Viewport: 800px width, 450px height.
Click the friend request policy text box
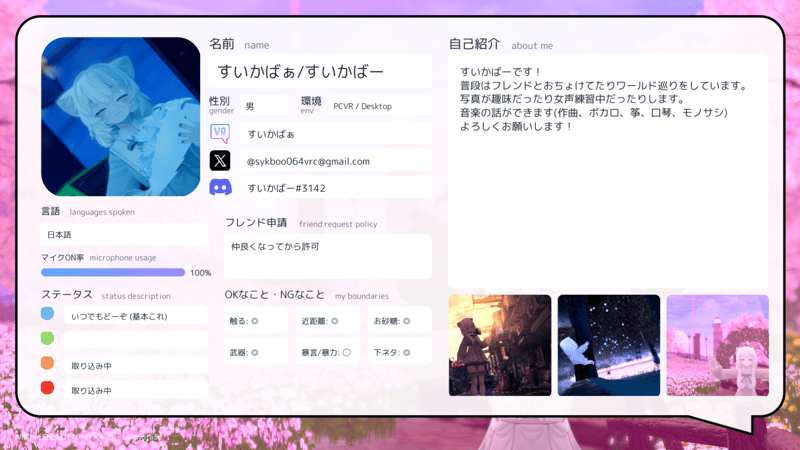(328, 257)
